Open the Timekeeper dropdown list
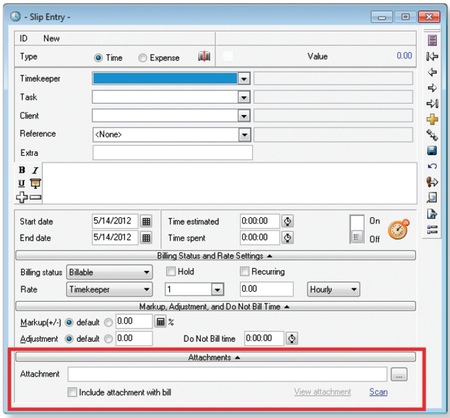 click(244, 79)
